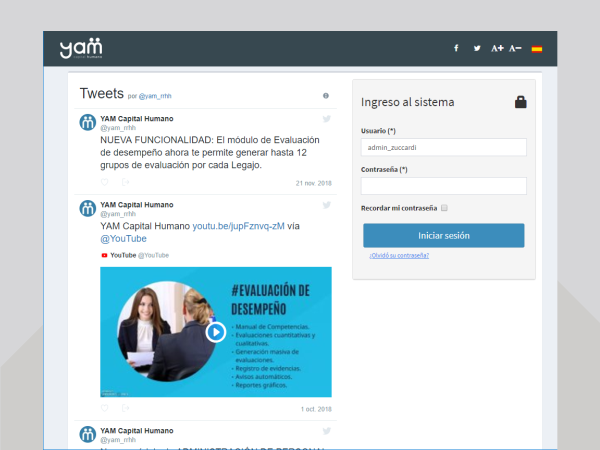Open the @yam_rrhh link beside Tweets
Screen dimensions: 600x450
[155, 96]
